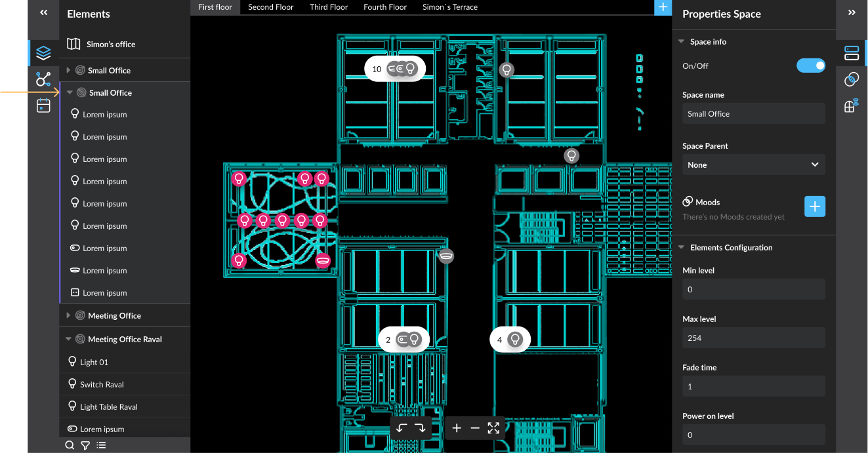Screen dimensions: 868x453
Task: Open the Space Parent dropdown
Action: [x=753, y=165]
